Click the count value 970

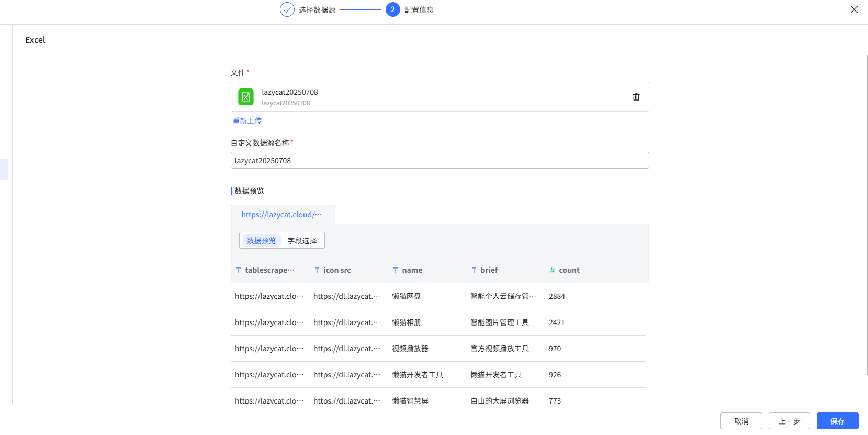(555, 349)
